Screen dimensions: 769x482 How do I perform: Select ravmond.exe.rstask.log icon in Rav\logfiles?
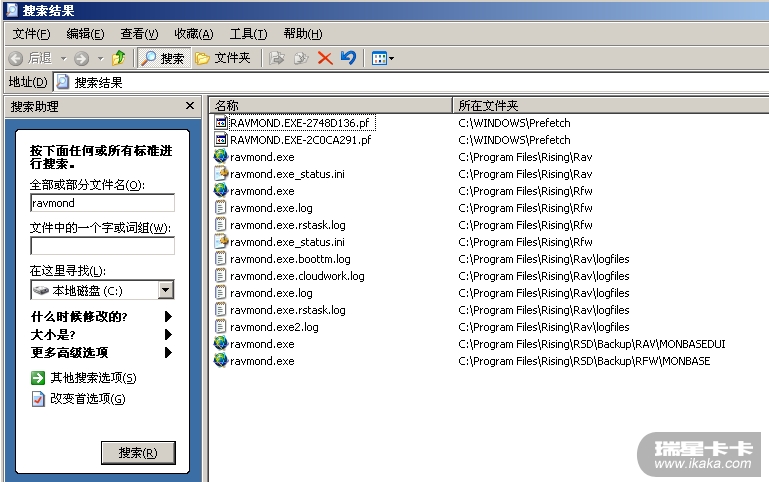[x=221, y=310]
